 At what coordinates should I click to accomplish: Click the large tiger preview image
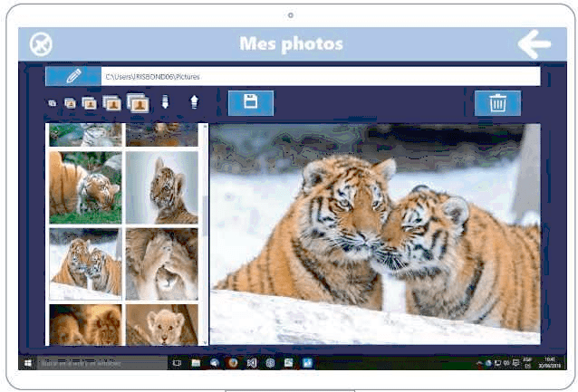pos(375,234)
